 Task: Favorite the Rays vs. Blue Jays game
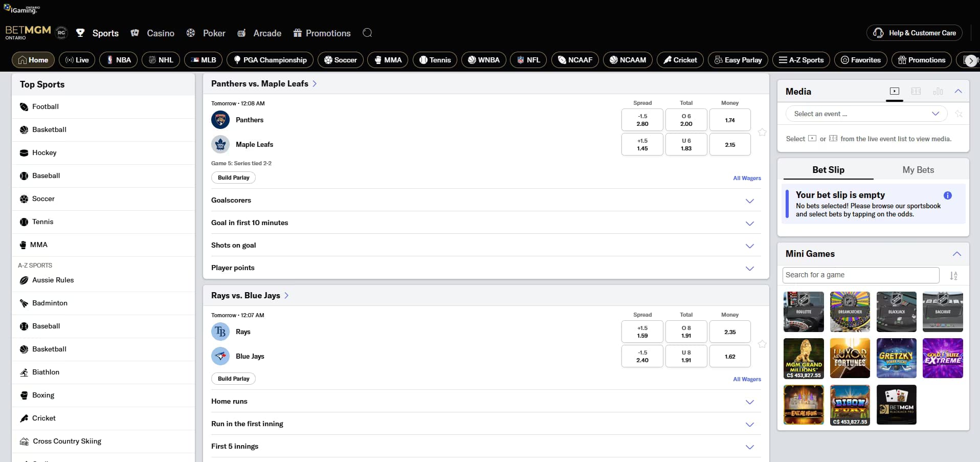click(x=762, y=344)
